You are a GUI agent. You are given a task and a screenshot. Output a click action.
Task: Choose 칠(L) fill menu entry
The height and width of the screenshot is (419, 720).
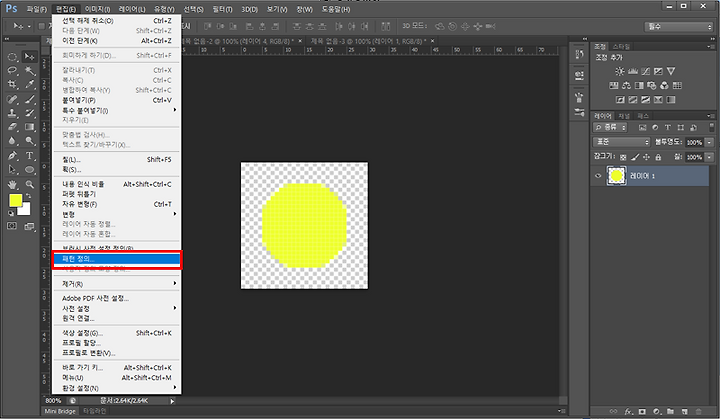(x=117, y=160)
